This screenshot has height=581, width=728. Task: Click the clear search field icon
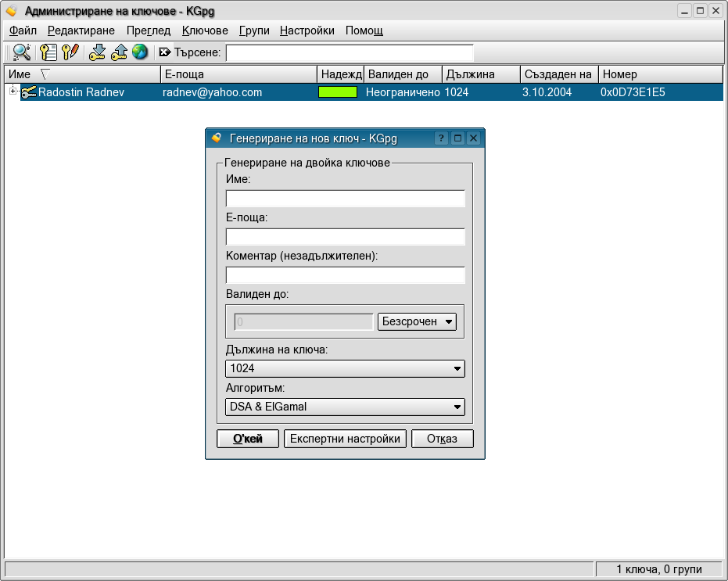164,52
